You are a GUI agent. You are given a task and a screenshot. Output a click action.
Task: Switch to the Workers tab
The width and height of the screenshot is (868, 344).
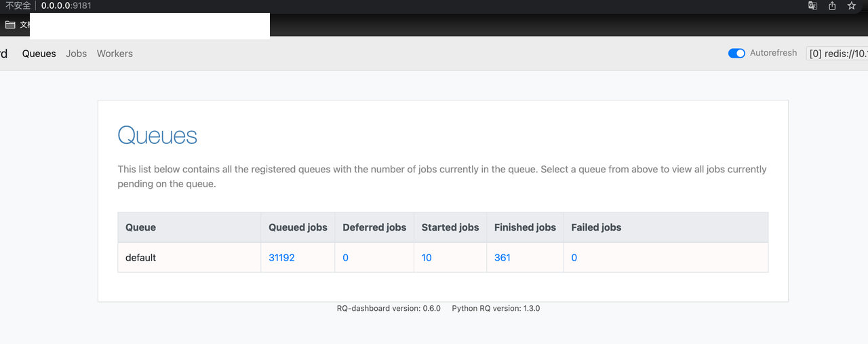115,54
